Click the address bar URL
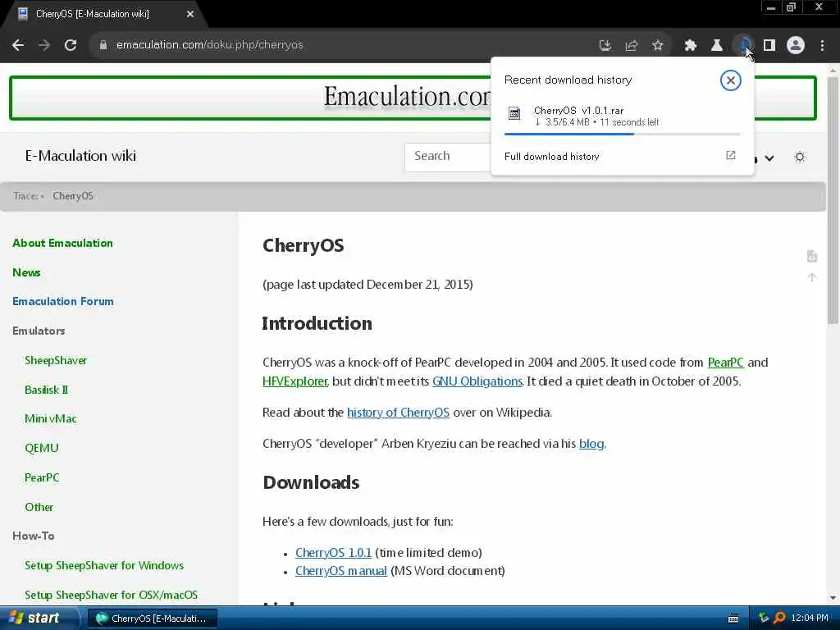Image resolution: width=840 pixels, height=630 pixels. point(209,45)
